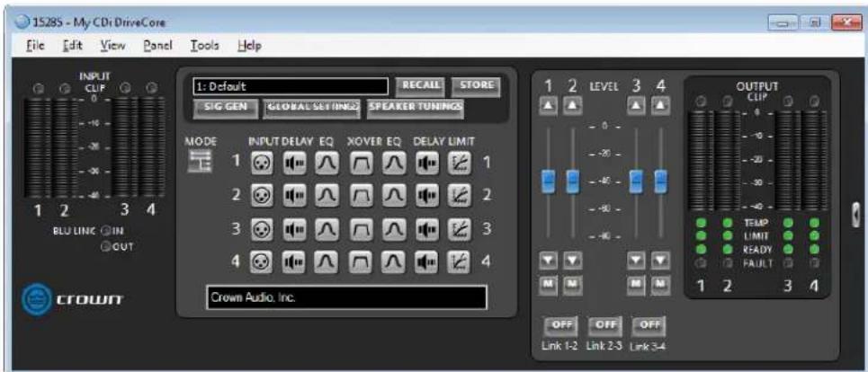Open the Edit menu
Viewport: 868px width, 372px height.
pyautogui.click(x=72, y=46)
